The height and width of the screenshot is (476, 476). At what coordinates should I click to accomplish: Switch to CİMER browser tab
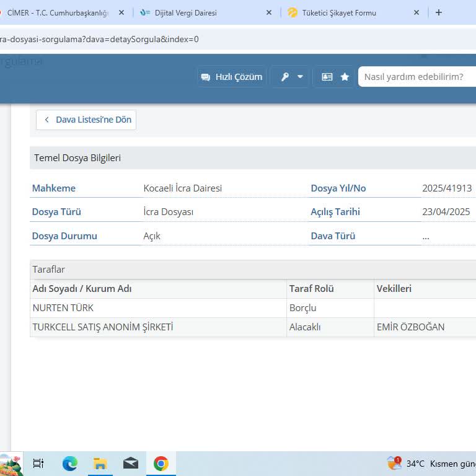tap(57, 12)
